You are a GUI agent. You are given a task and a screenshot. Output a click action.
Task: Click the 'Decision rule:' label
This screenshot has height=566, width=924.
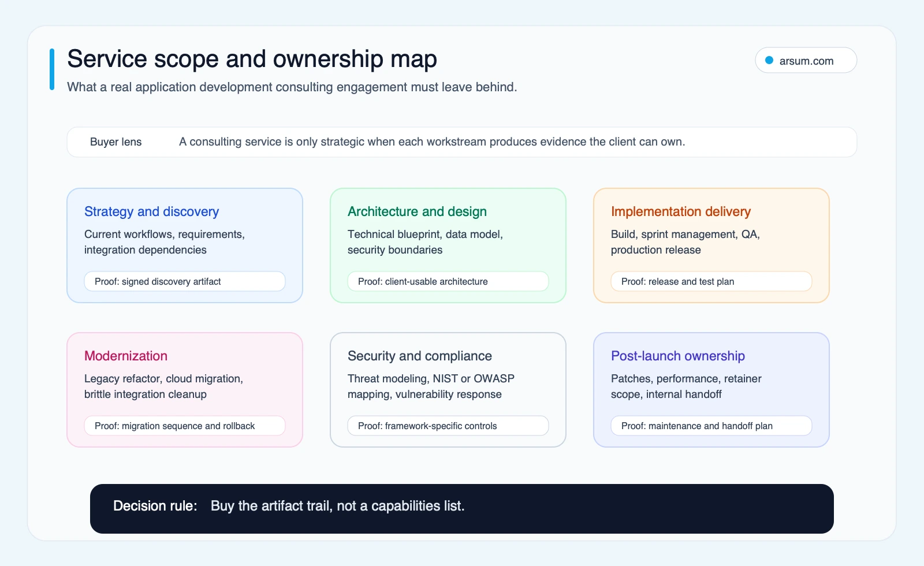[155, 506]
